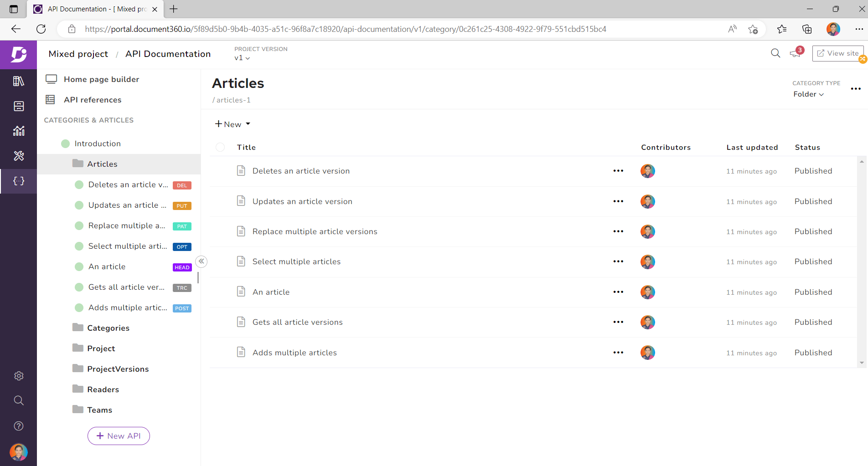The height and width of the screenshot is (466, 868).
Task: Open the Replace multiple article versions article
Action: pos(315,231)
